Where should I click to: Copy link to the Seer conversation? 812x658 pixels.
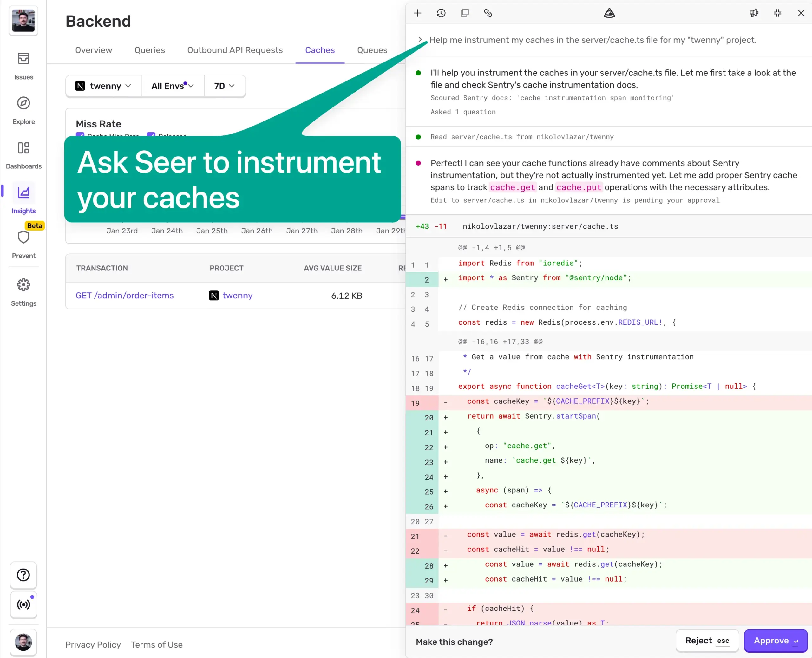[x=488, y=13]
